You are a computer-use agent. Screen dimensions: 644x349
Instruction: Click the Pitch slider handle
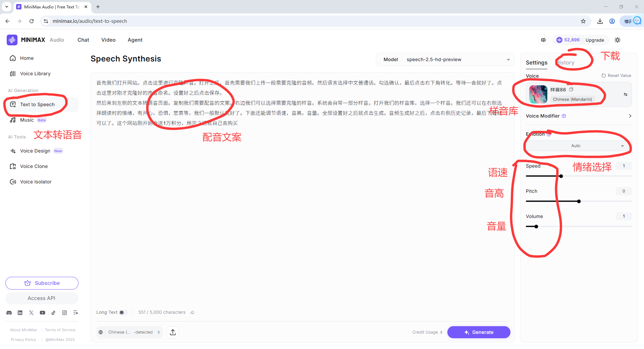click(579, 202)
